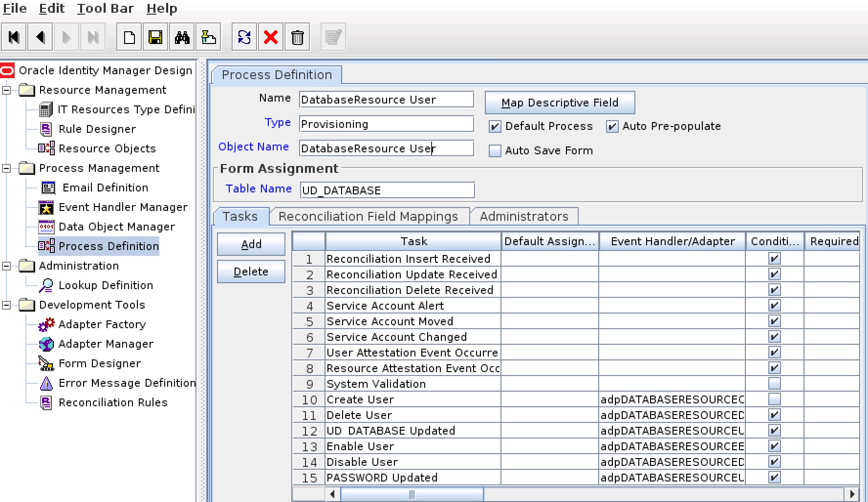Collapse the Process Management tree node
Image resolution: width=868 pixels, height=502 pixels.
(x=7, y=168)
